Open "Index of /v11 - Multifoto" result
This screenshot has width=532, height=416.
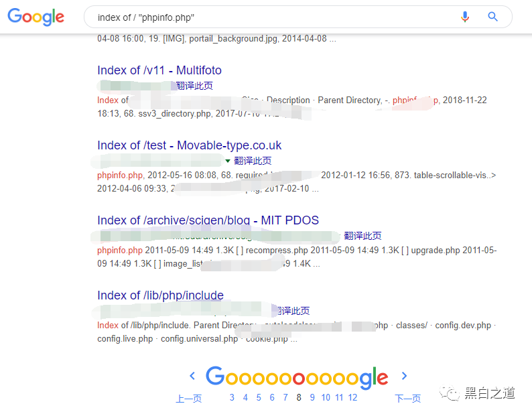click(159, 70)
